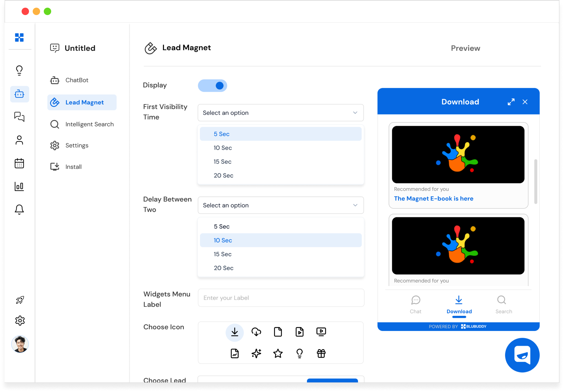Click the gift box icon in Choose Icon
This screenshot has width=564, height=392.
[322, 353]
